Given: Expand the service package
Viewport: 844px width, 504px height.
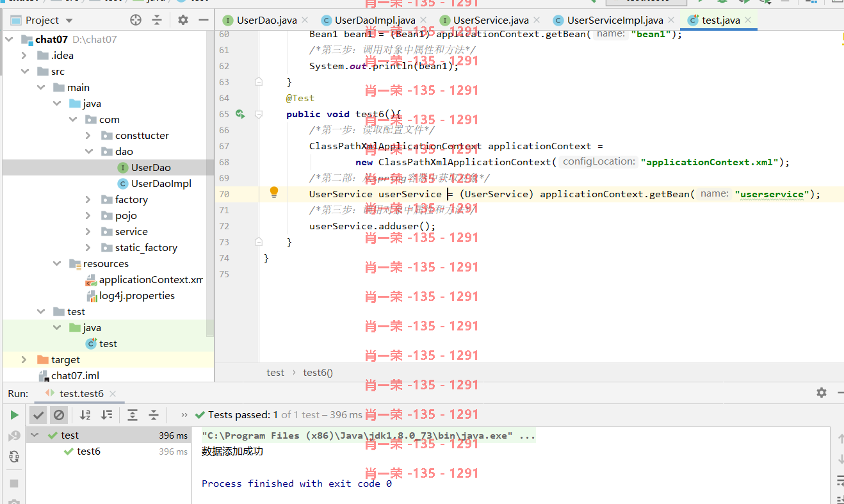Looking at the screenshot, I should 88,232.
